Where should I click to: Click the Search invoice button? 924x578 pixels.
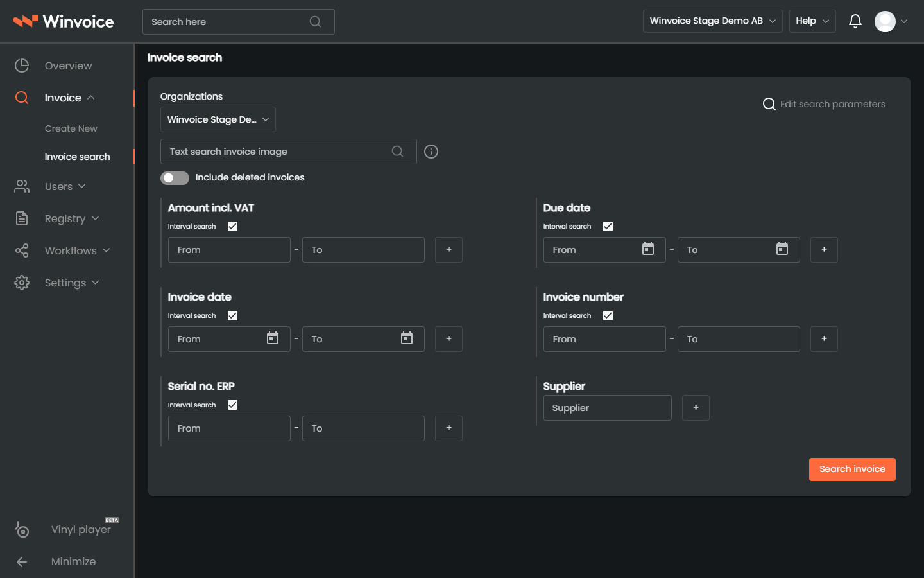852,469
